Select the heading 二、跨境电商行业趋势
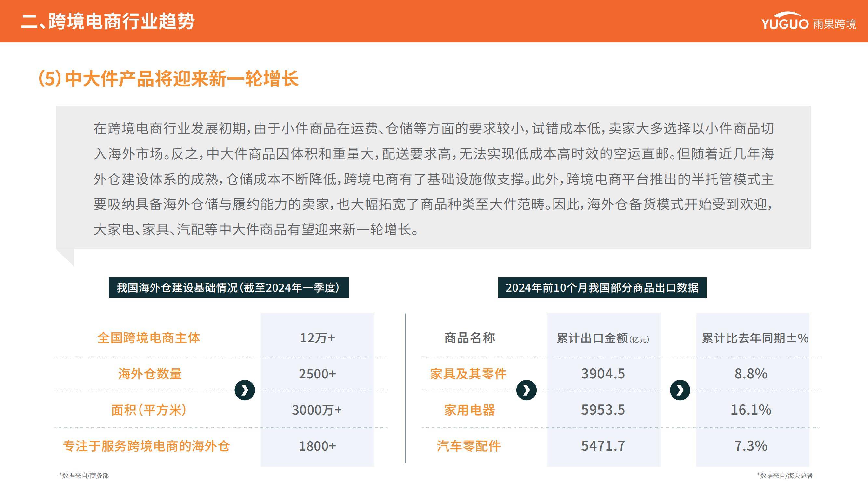 pos(108,21)
